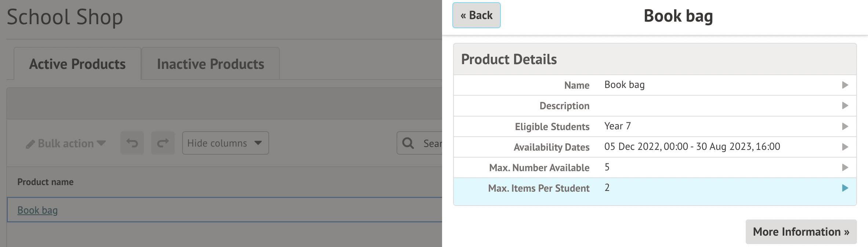Click the undo arrow icon
Viewport: 868px width, 247px height.
[x=132, y=143]
